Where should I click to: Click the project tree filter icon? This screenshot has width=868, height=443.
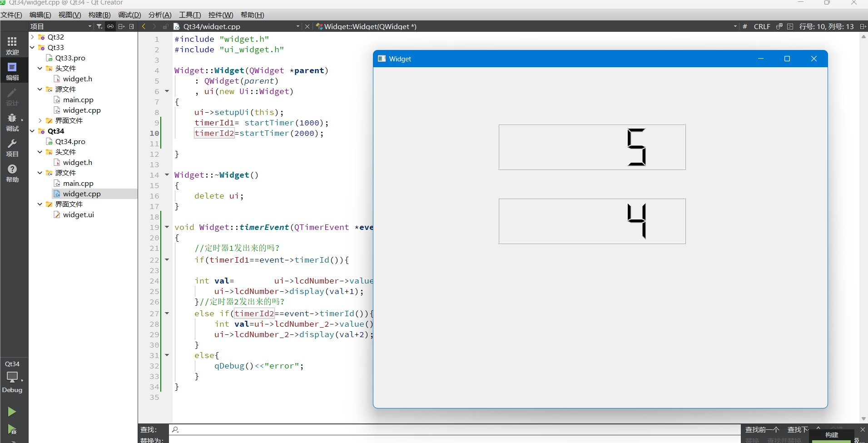[x=99, y=26]
